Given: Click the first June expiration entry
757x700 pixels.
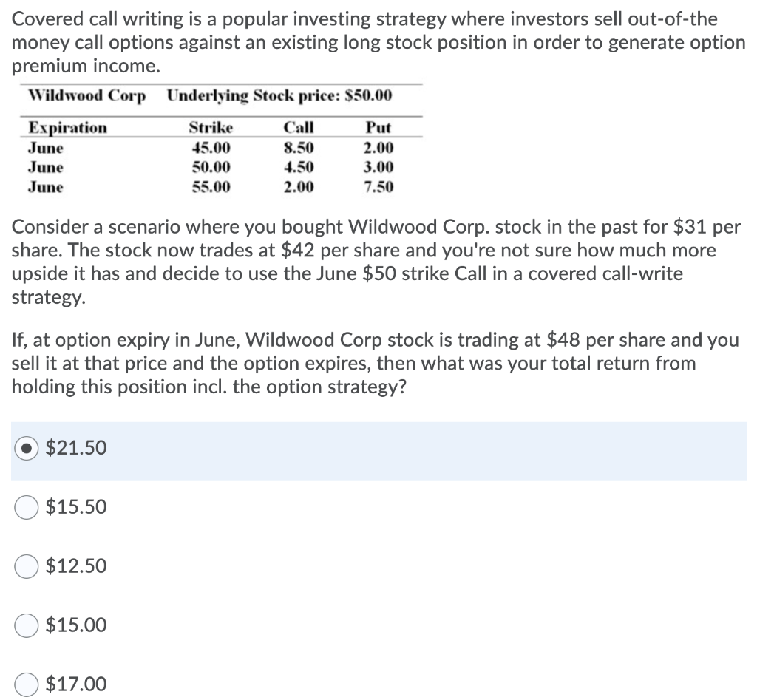Looking at the screenshot, I should click(47, 148).
